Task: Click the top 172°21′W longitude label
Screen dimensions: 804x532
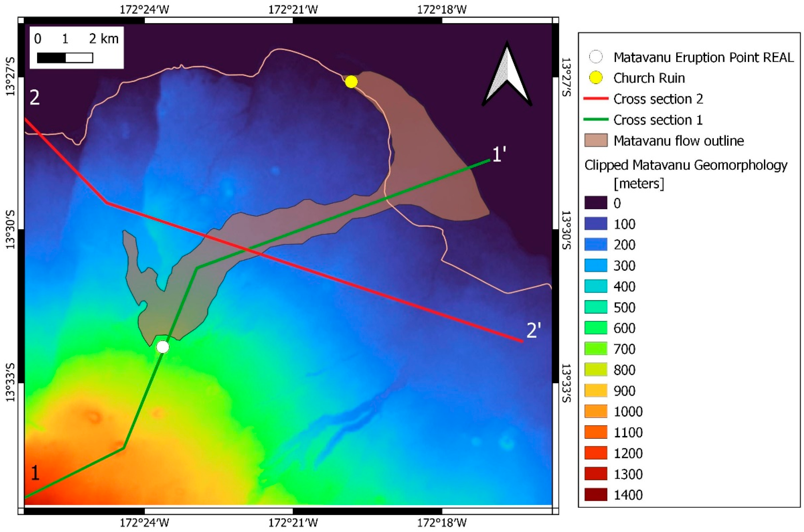Action: 293,10
